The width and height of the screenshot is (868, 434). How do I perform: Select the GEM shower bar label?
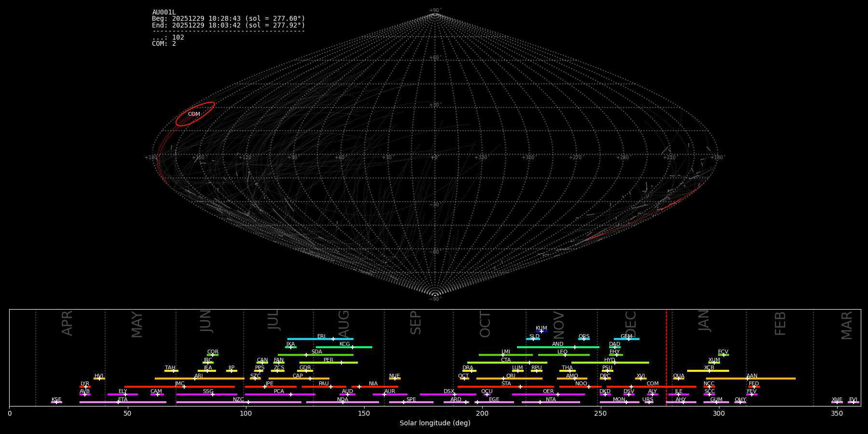(x=626, y=337)
